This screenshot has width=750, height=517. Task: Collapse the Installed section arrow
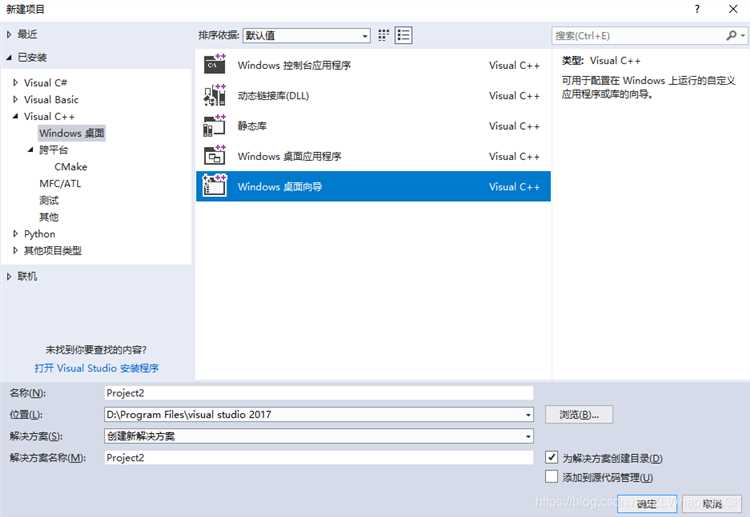[9, 57]
